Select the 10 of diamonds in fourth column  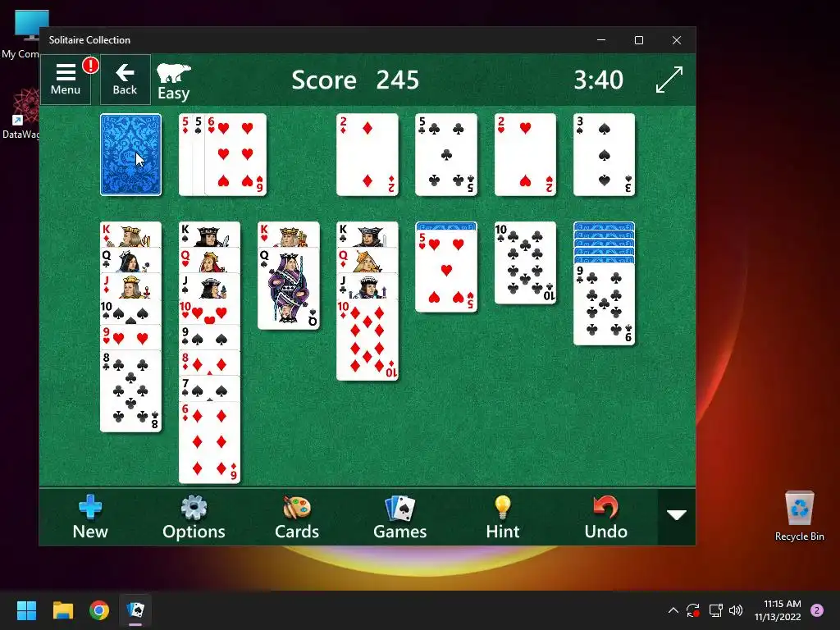367,340
